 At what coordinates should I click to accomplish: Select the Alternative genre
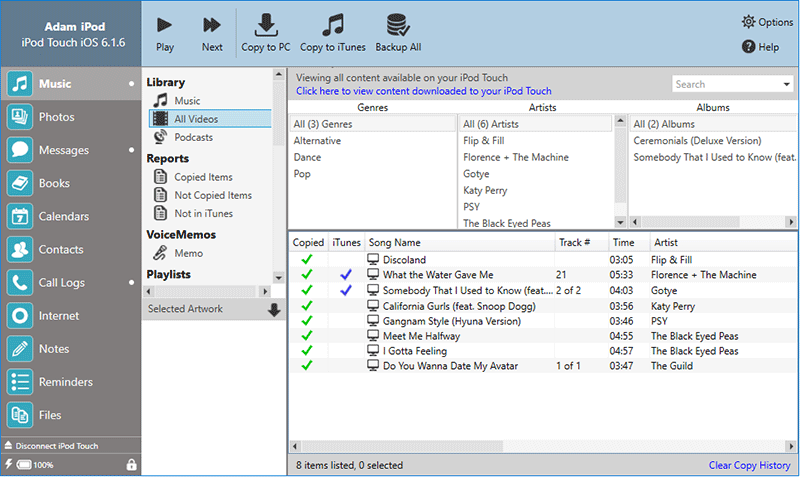pyautogui.click(x=317, y=141)
